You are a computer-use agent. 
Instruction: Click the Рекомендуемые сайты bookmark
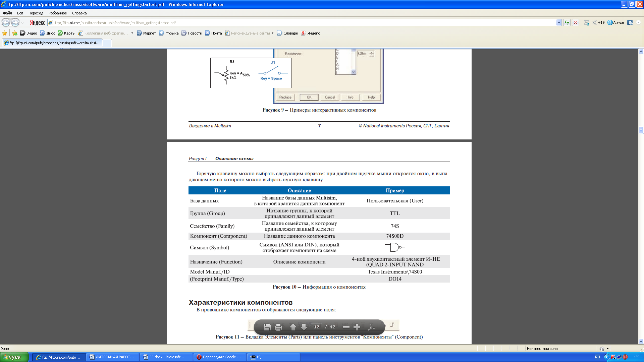pos(248,33)
